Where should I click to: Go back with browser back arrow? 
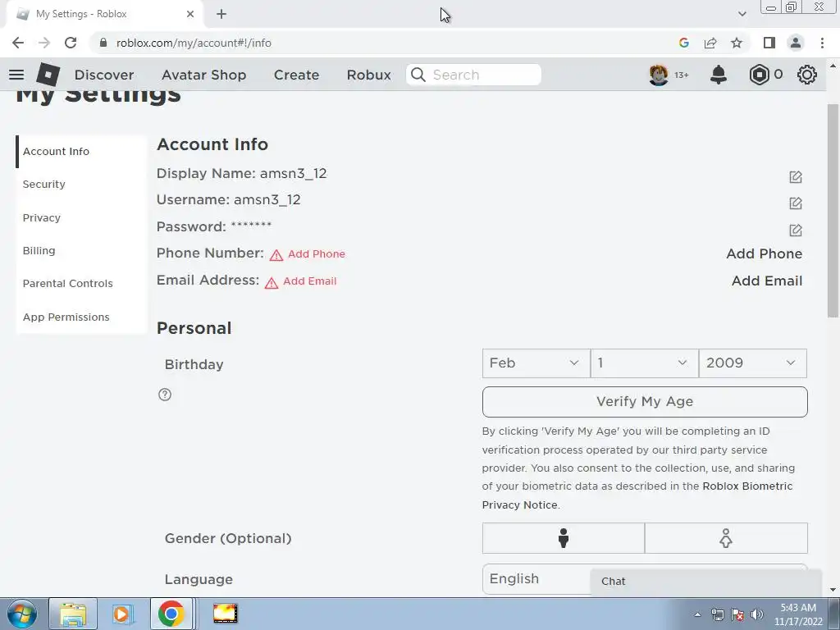point(18,43)
